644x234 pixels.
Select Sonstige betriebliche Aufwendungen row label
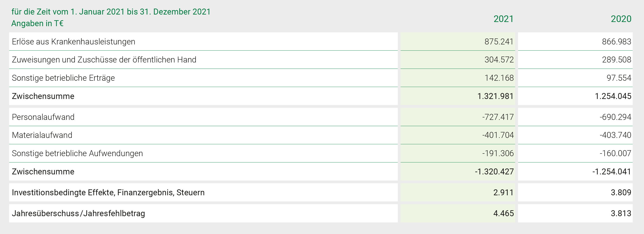(77, 153)
